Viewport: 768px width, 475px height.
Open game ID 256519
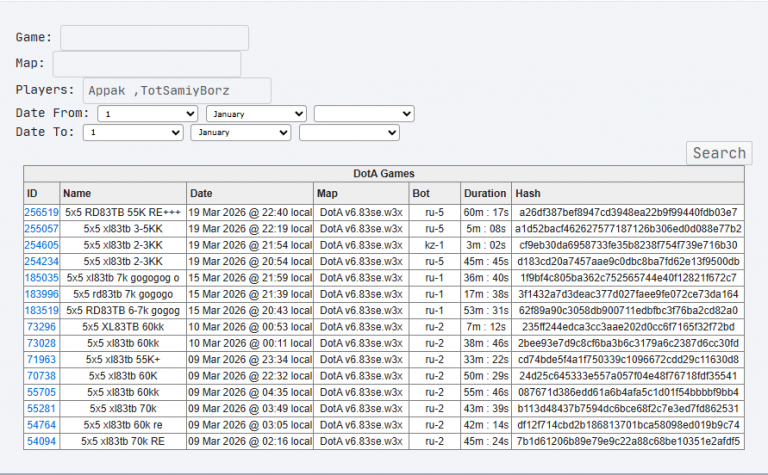(42, 213)
